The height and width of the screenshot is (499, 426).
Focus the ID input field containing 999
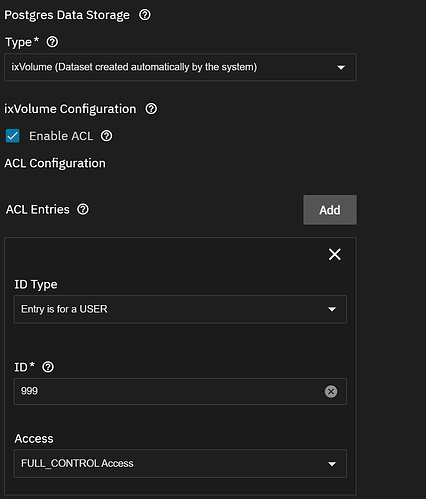pos(180,391)
